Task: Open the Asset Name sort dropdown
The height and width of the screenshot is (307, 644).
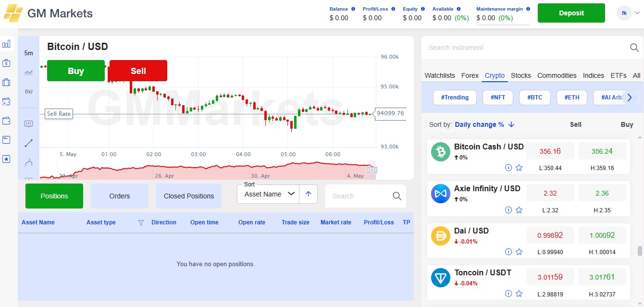Action: pos(268,194)
